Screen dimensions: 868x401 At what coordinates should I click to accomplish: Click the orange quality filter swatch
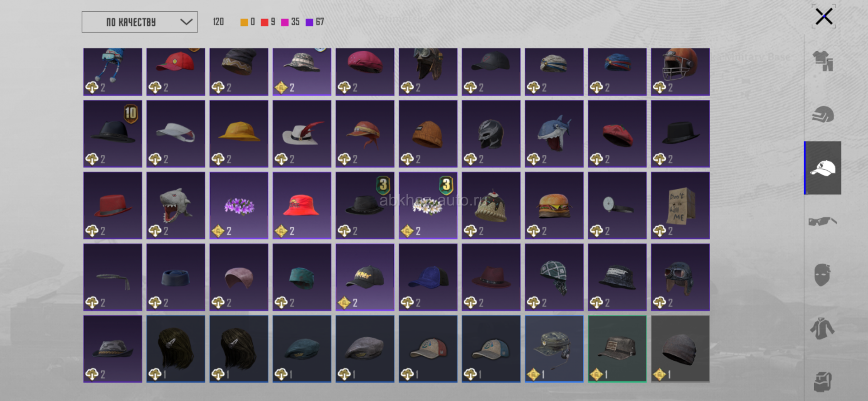[x=244, y=22]
